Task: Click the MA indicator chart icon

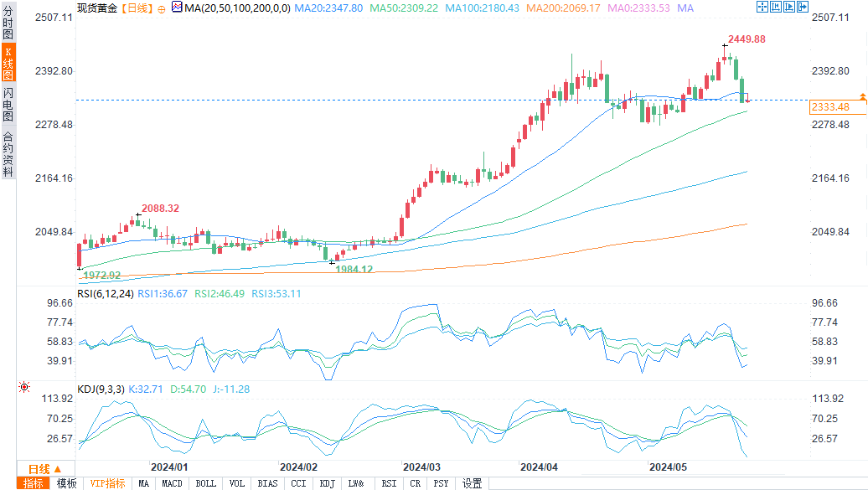Action: (x=176, y=7)
